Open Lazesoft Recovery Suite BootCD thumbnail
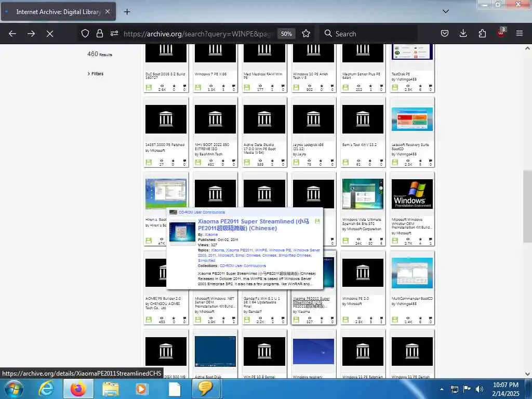This screenshot has width=532, height=399. [412, 119]
